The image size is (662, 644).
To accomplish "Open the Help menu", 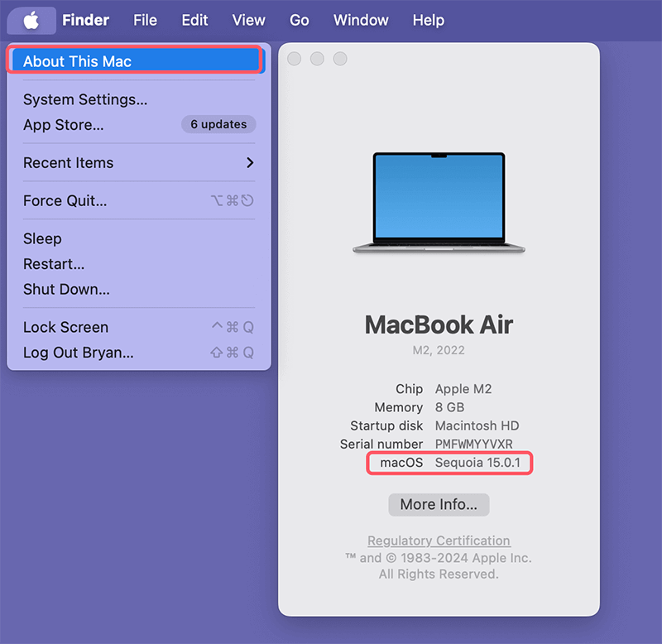I will [429, 20].
